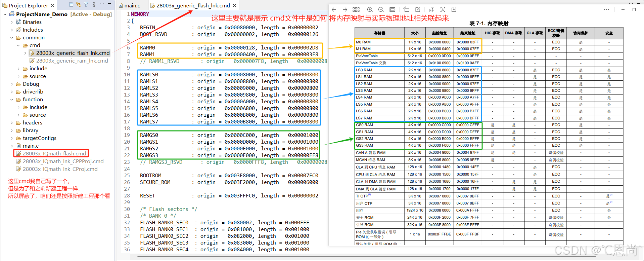Screen dimensions: 644x261
Task: Collapse the cmd folder
Action: 18,45
